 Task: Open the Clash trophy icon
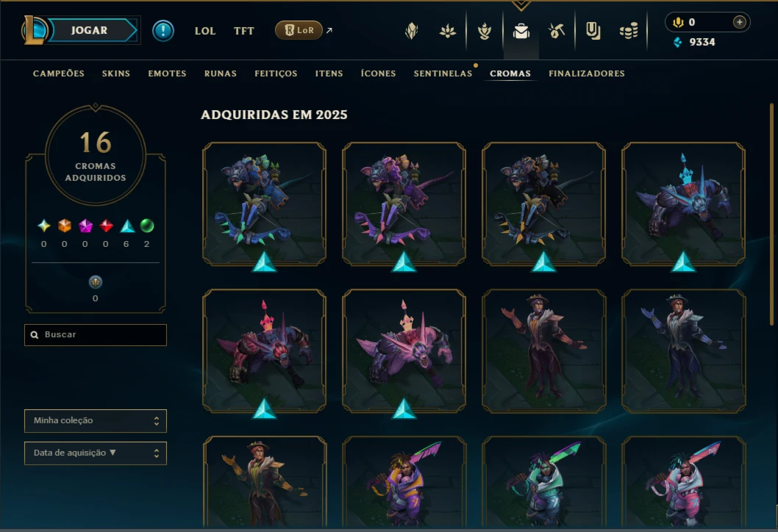pyautogui.click(x=485, y=32)
